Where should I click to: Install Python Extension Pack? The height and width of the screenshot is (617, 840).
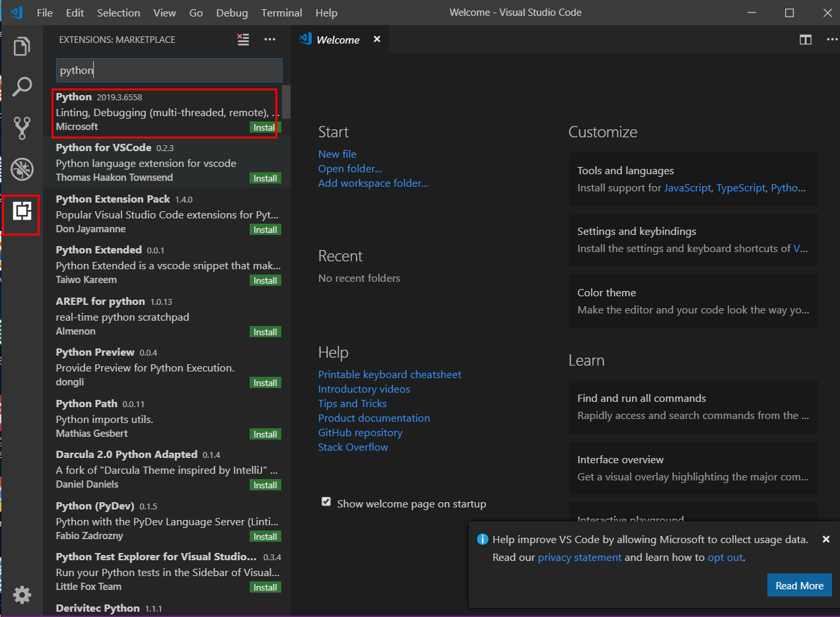(x=265, y=230)
